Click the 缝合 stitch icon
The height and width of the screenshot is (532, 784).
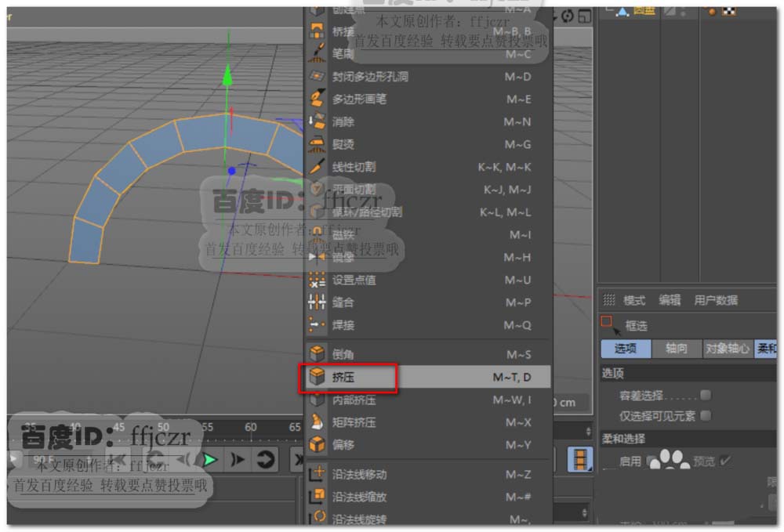317,302
